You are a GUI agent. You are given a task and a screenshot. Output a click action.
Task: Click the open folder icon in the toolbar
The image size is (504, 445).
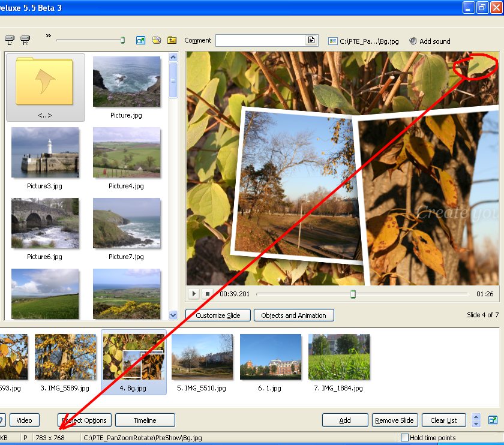coord(157,40)
